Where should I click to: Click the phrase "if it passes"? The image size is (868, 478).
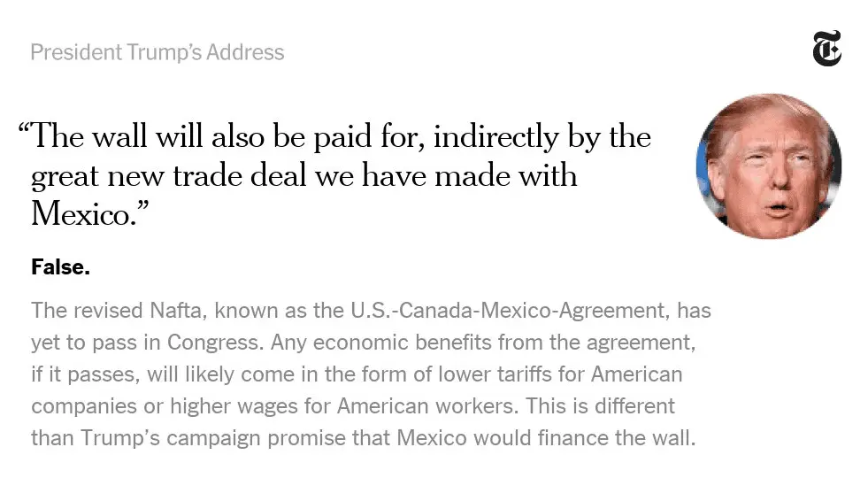pos(78,374)
